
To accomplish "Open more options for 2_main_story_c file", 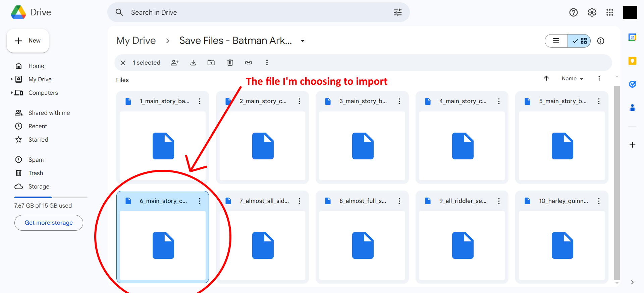I will (299, 101).
